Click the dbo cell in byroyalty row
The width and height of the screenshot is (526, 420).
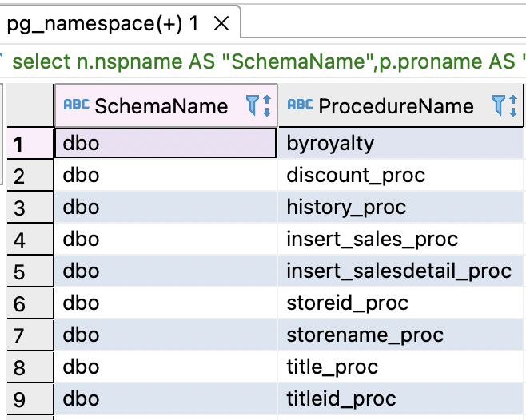click(165, 143)
